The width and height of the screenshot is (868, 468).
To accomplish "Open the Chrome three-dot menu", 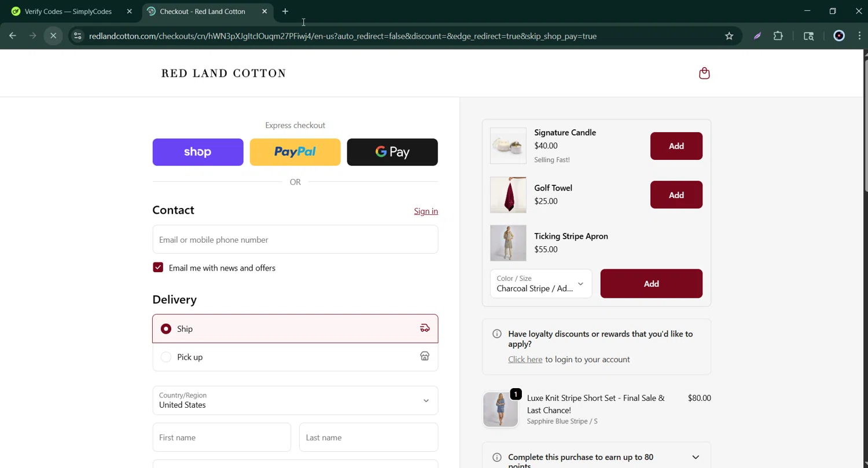I will (859, 36).
